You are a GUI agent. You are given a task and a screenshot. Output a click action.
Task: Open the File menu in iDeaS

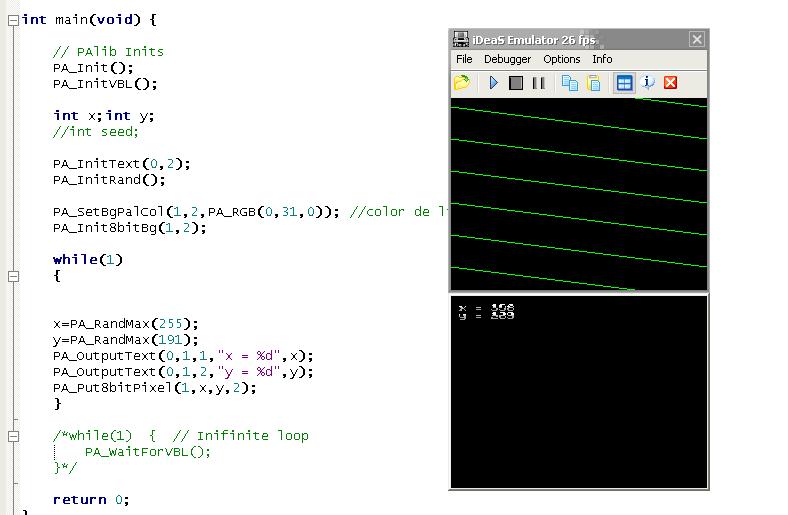[464, 60]
